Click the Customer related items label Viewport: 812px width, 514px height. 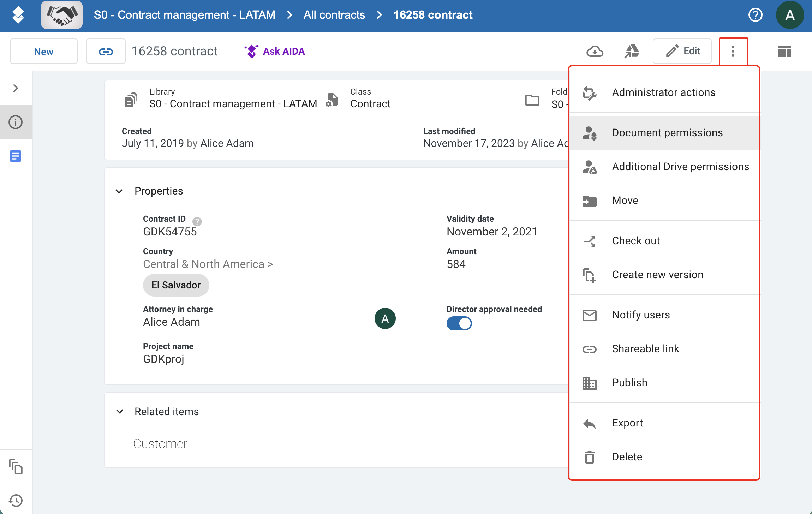click(160, 444)
